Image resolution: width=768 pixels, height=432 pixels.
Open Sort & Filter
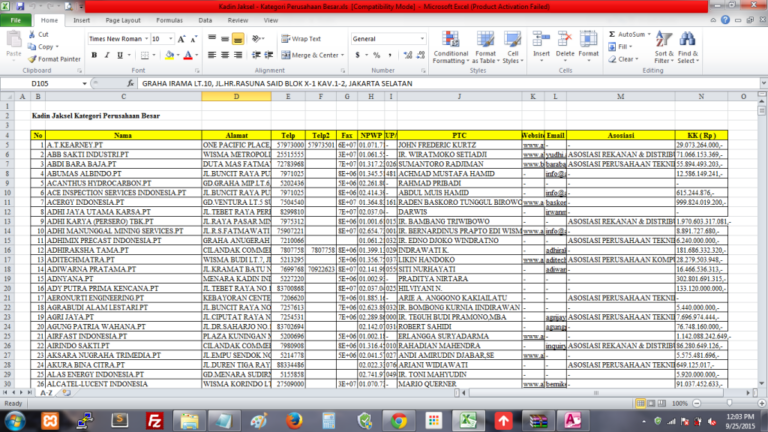point(664,47)
